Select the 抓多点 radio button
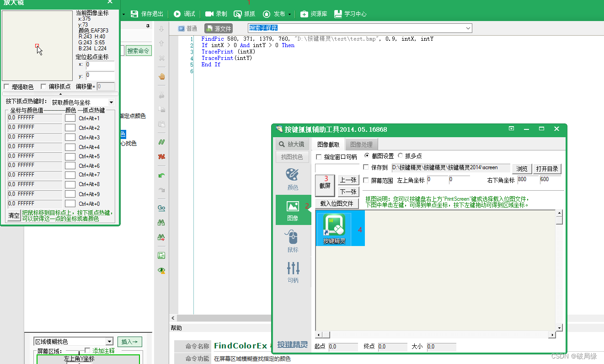Image resolution: width=604 pixels, height=364 pixels. (401, 155)
